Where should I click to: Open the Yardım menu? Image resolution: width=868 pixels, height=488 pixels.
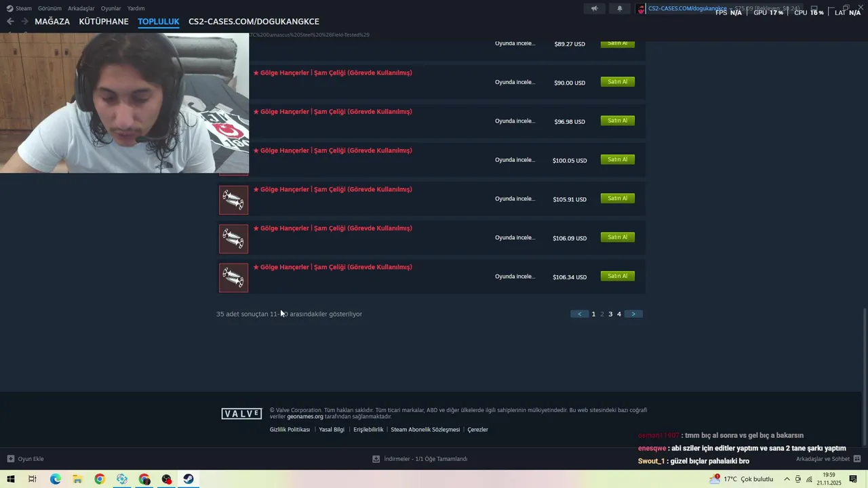136,9
